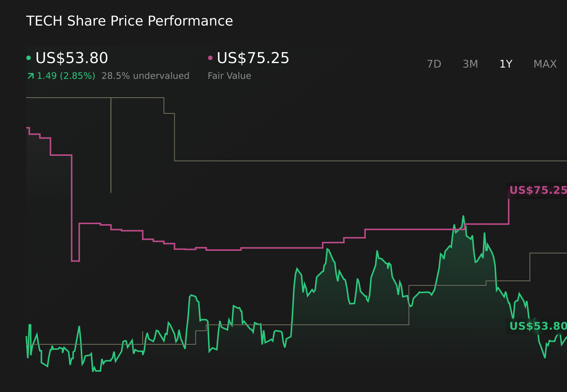567x392 pixels.
Task: Click the 1.49 (2.85%) change indicator
Action: pyautogui.click(x=66, y=75)
